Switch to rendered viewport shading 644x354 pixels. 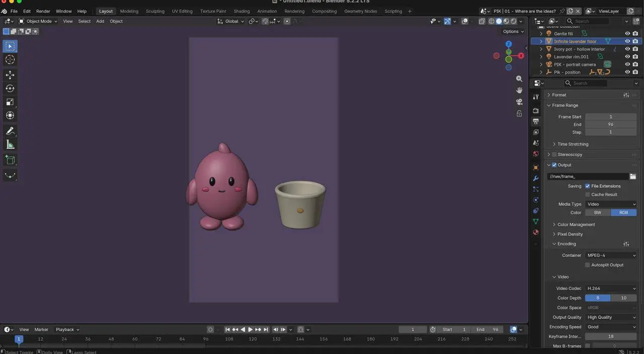pos(513,21)
